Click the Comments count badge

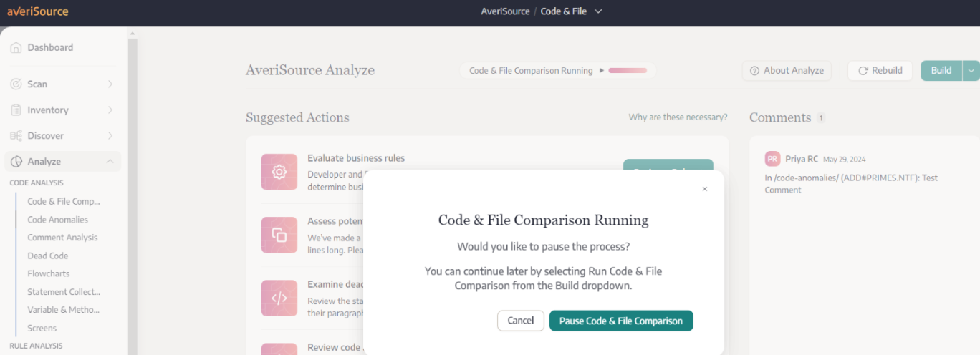coord(821,118)
